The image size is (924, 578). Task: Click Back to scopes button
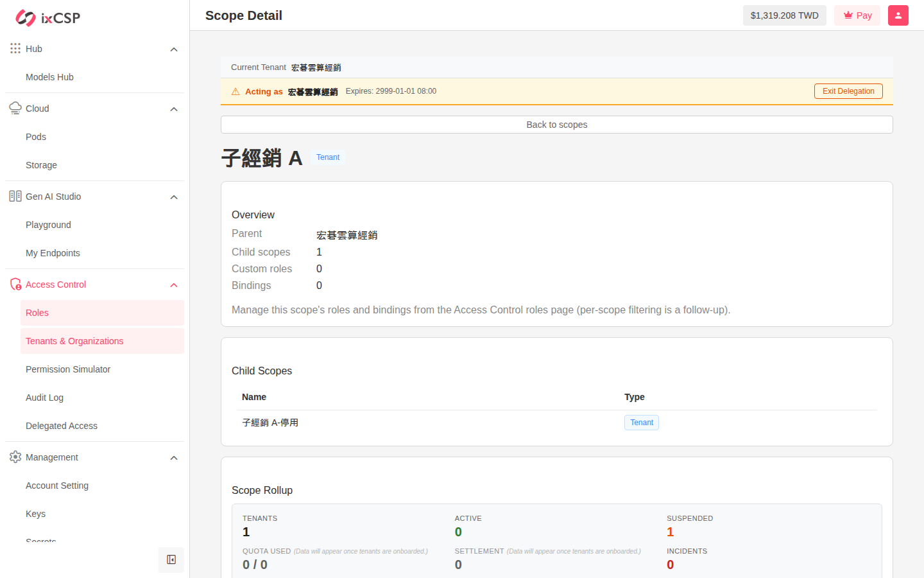point(557,125)
